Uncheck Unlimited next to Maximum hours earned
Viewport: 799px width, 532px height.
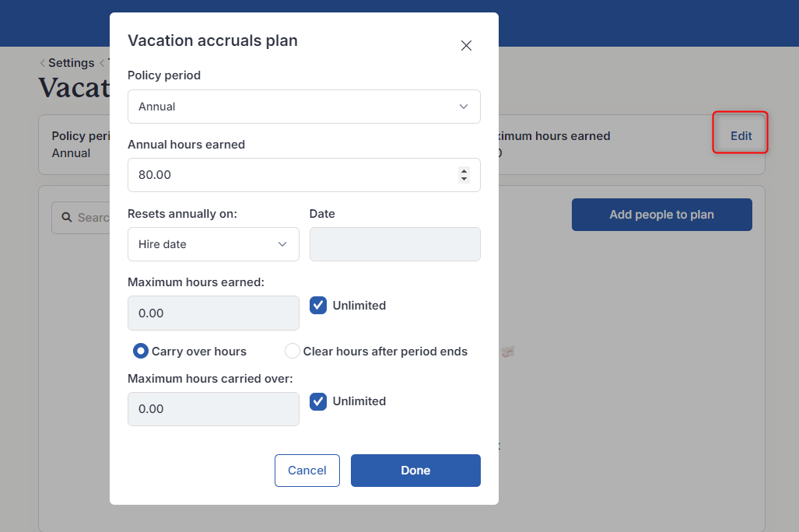click(318, 305)
